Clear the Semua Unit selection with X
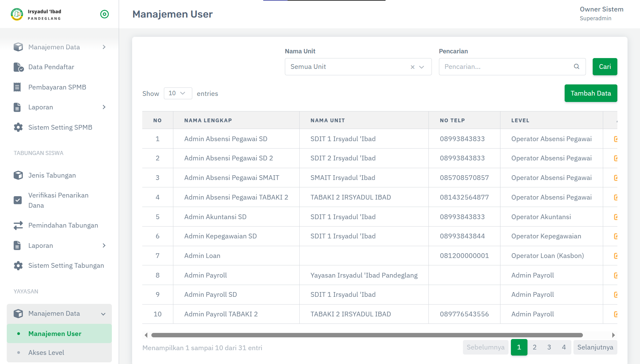 (x=413, y=67)
